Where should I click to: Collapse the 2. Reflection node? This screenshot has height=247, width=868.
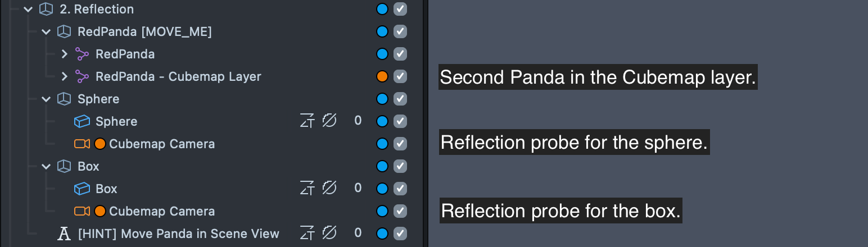coord(28,9)
